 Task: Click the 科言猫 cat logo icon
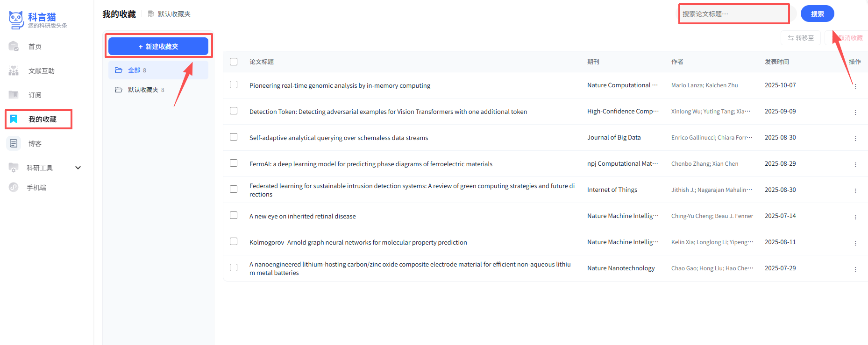coord(16,20)
